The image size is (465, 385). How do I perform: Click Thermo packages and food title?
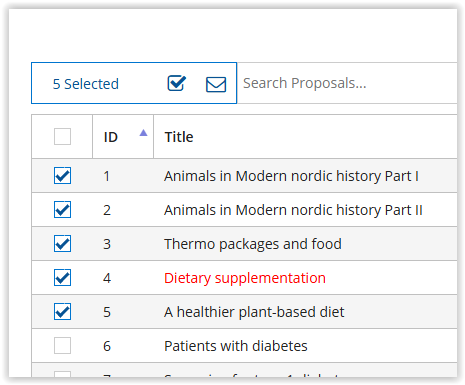point(253,244)
